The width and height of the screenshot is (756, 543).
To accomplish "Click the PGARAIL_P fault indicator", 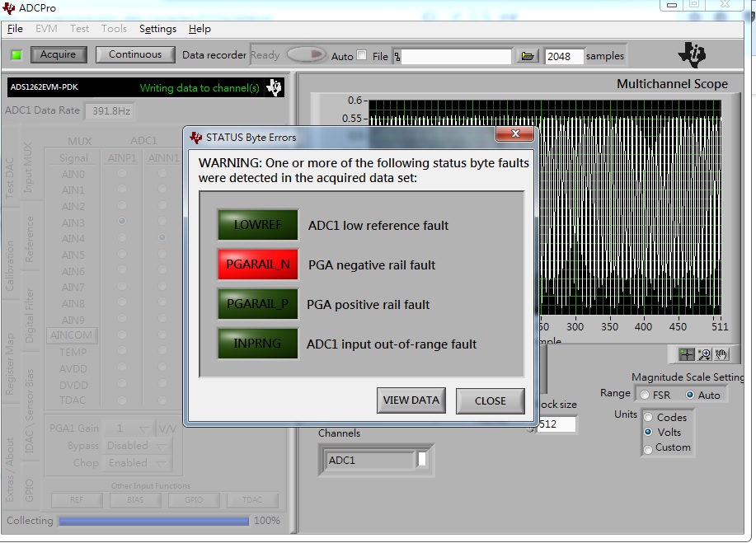I will [x=257, y=303].
